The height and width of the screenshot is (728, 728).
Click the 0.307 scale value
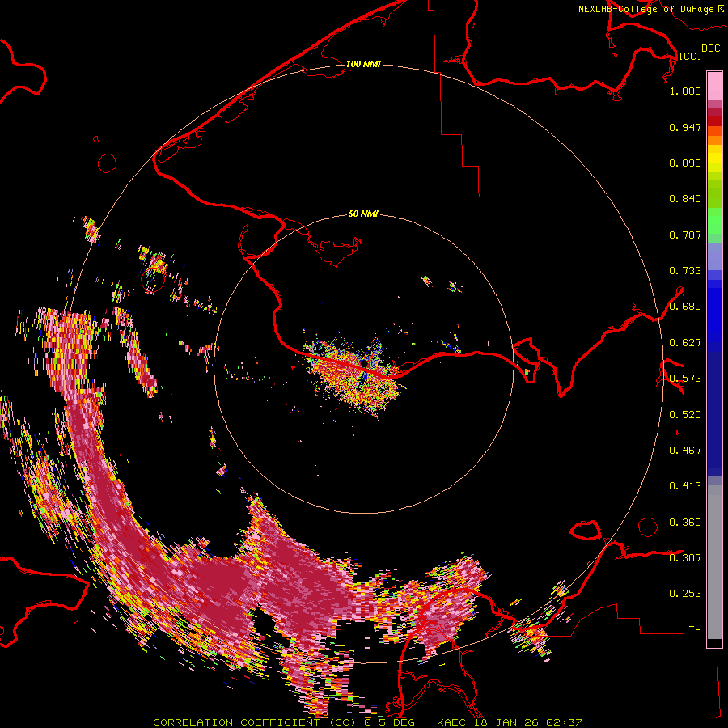pos(685,558)
